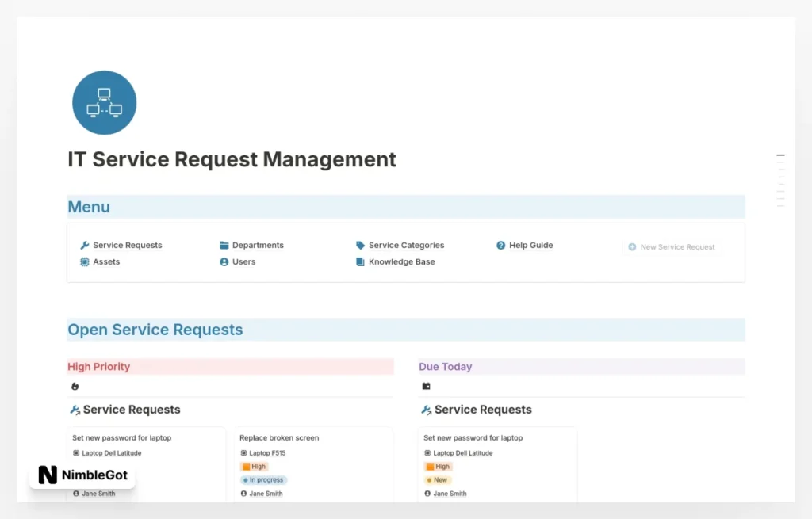
Task: Click the Users person icon
Action: pyautogui.click(x=224, y=261)
